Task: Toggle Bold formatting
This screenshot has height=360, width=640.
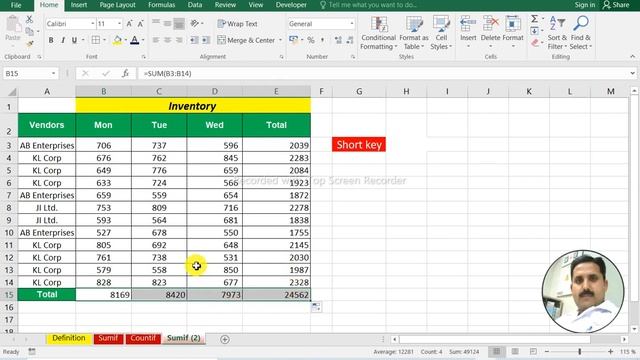Action: 51,40
